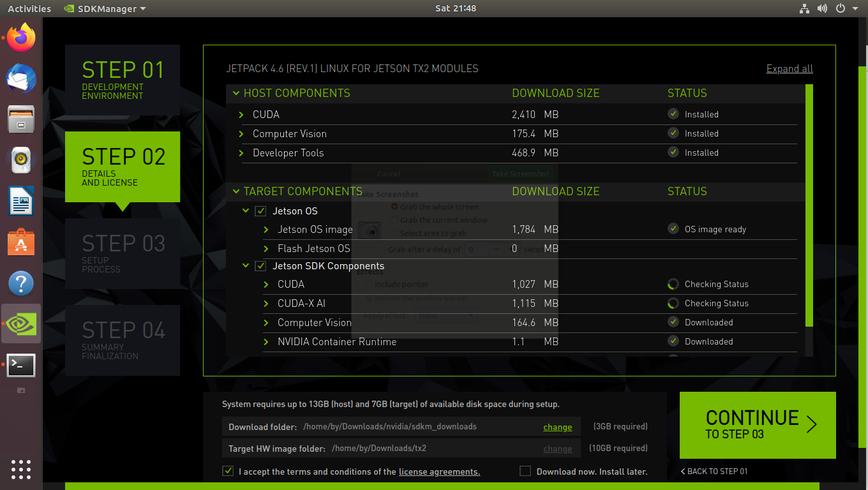The image size is (868, 490).
Task: Expand the host CUDA row
Action: pos(241,115)
